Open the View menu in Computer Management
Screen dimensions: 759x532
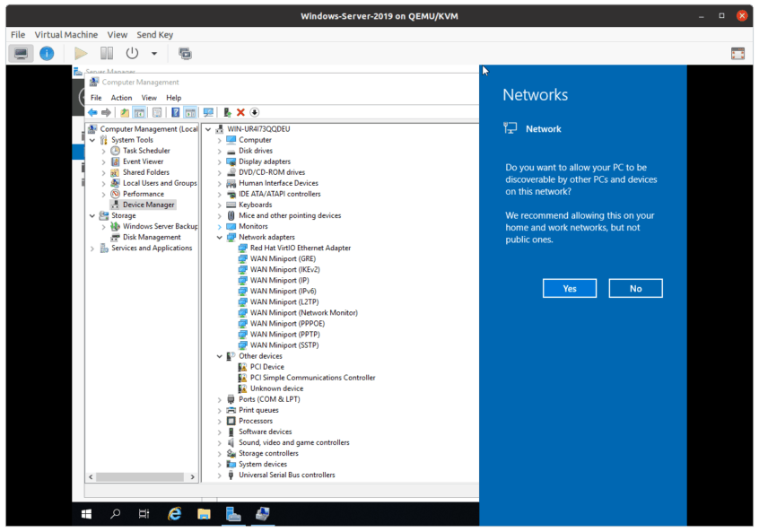(x=149, y=97)
